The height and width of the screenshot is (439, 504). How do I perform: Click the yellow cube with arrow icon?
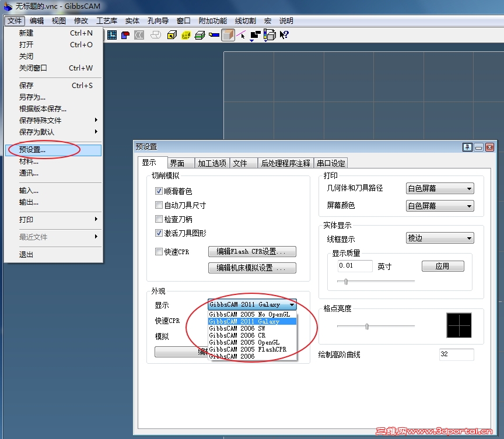(172, 35)
